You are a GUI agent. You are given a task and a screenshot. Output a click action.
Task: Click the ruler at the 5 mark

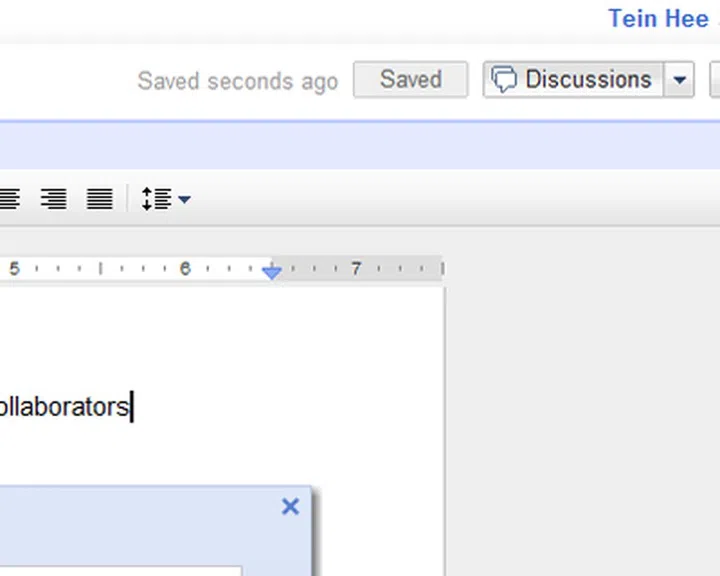[14, 268]
